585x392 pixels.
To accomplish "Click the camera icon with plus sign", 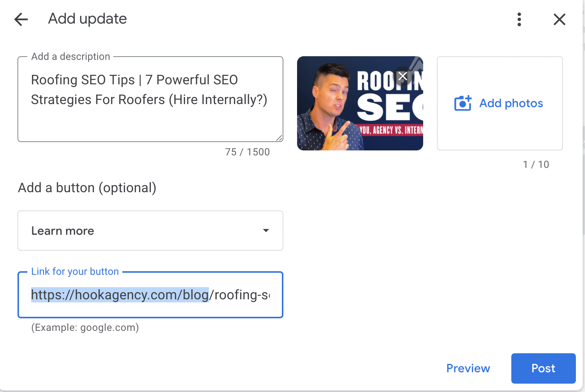I will tap(463, 103).
